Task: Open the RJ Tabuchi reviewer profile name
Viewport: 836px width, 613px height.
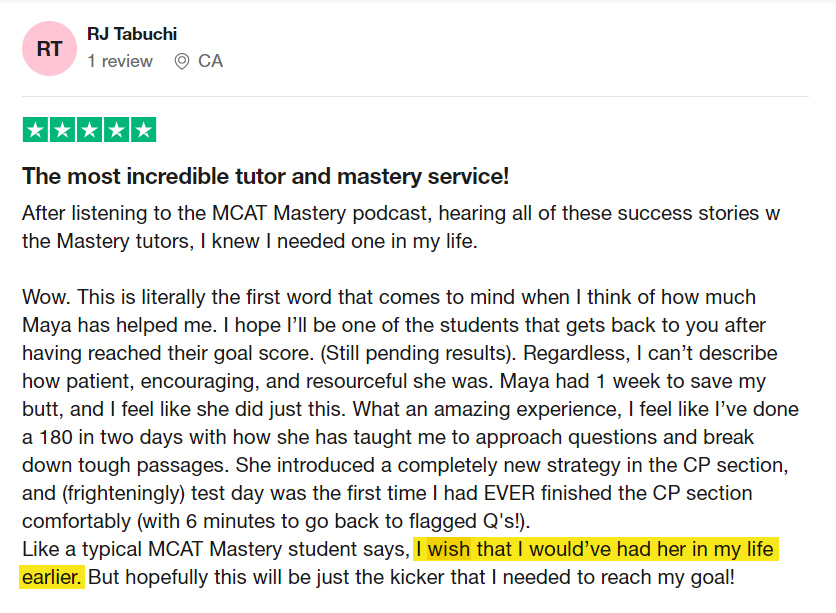Action: coord(132,34)
